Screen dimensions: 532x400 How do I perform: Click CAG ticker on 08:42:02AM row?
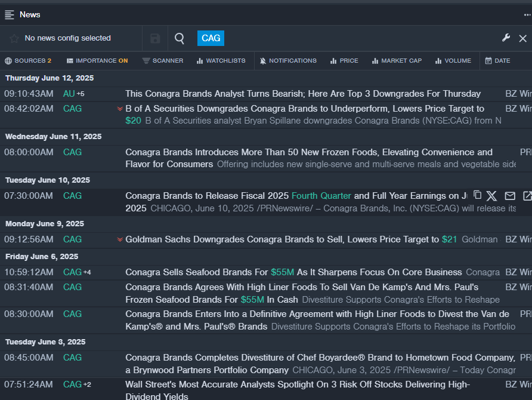point(72,109)
